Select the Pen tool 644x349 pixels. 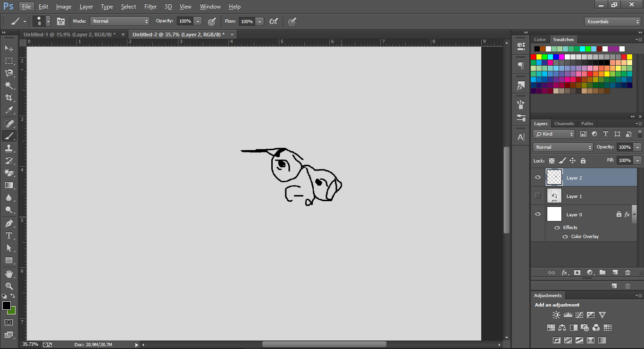coord(9,223)
